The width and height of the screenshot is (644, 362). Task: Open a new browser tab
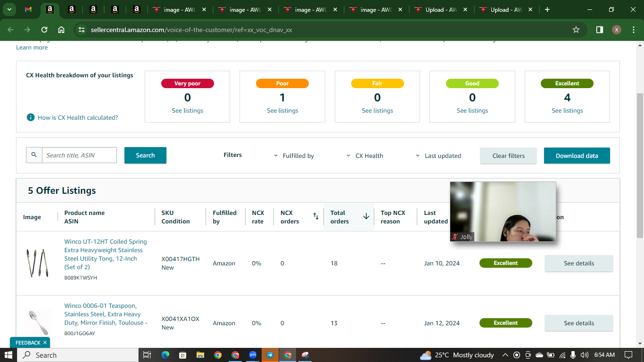547,9
